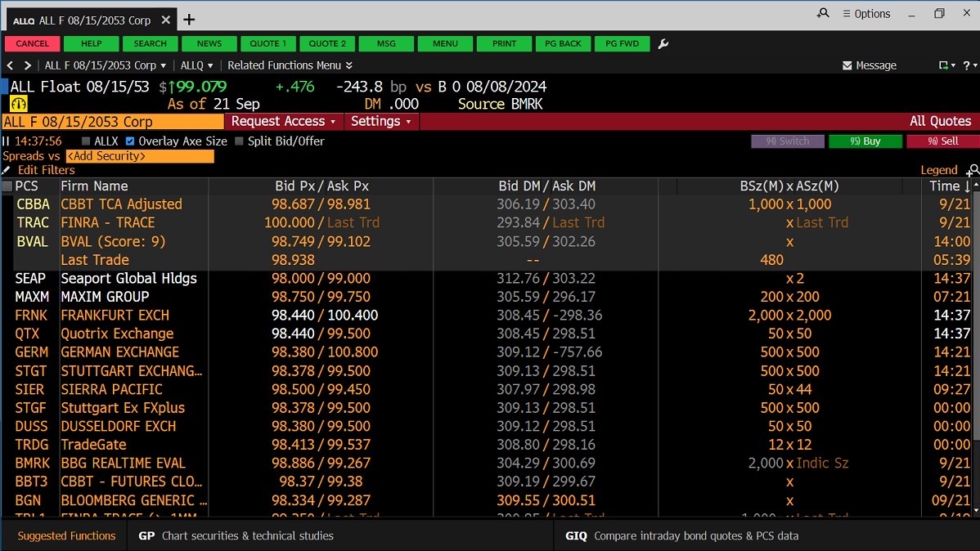Click the green Buy button
The width and height of the screenshot is (980, 551).
click(x=865, y=141)
